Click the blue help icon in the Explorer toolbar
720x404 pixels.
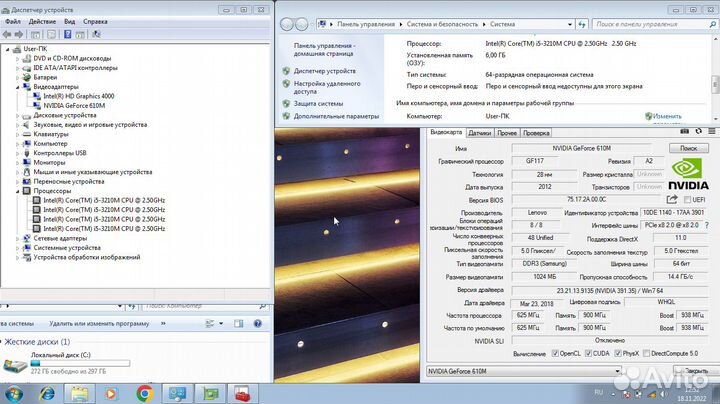[x=258, y=324]
